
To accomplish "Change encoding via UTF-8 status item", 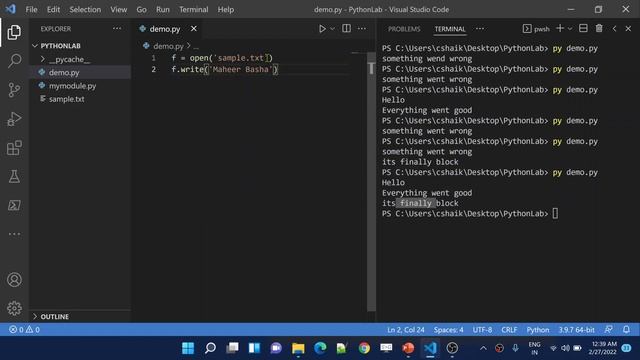I will pyautogui.click(x=482, y=329).
